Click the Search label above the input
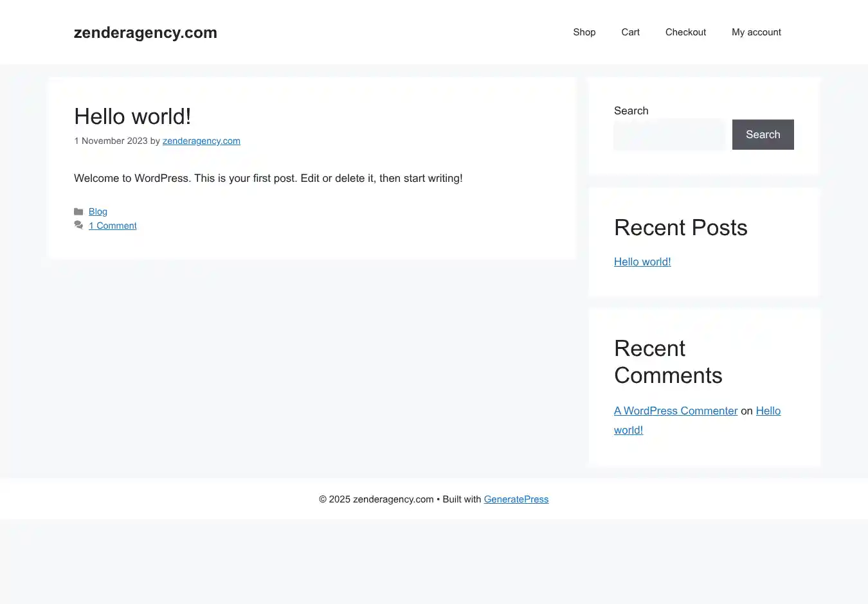 pyautogui.click(x=631, y=111)
